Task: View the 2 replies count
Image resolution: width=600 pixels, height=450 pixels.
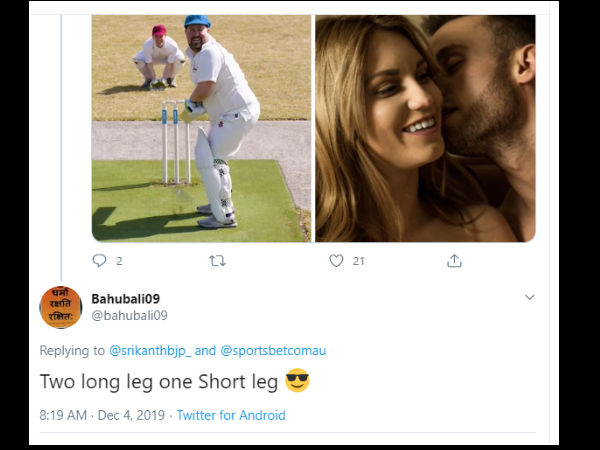Action: click(119, 261)
